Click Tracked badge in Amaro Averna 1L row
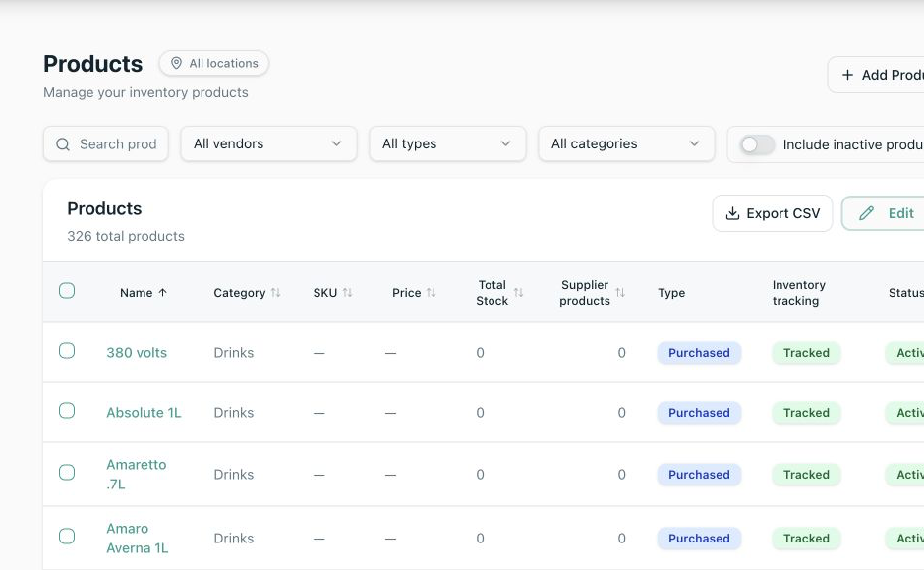Image resolution: width=924 pixels, height=570 pixels. tap(806, 539)
